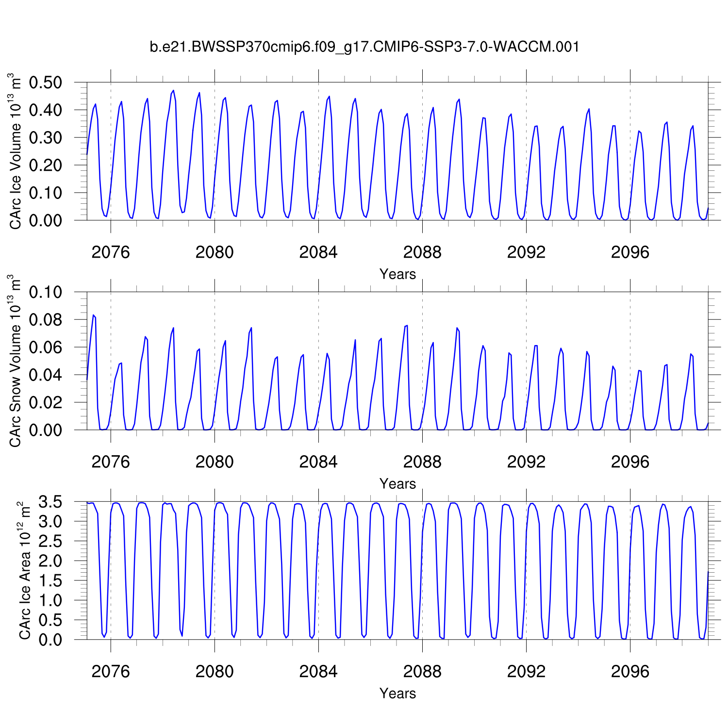The height and width of the screenshot is (728, 728).
Task: Click the CArc Ice Area y-axis label
Action: pyautogui.click(x=24, y=571)
